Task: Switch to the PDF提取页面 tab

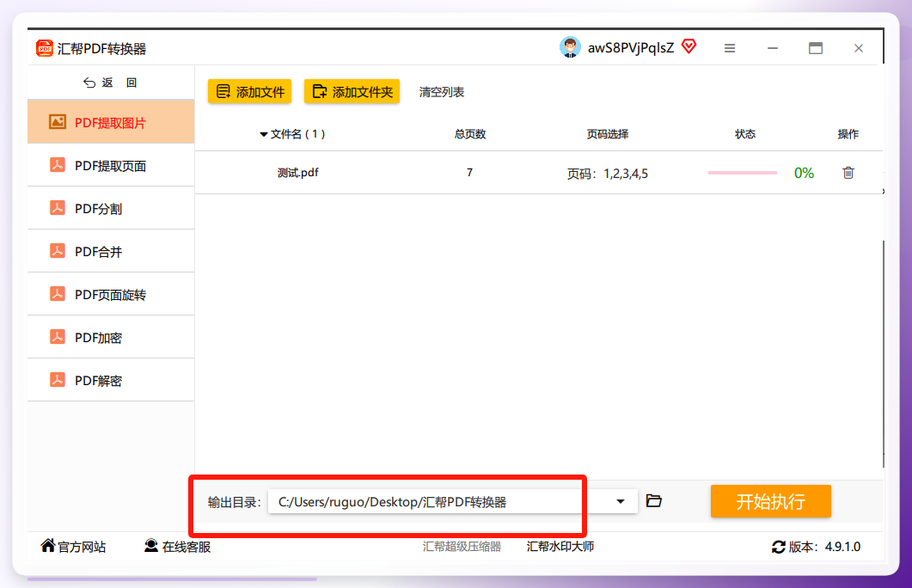Action: (111, 165)
